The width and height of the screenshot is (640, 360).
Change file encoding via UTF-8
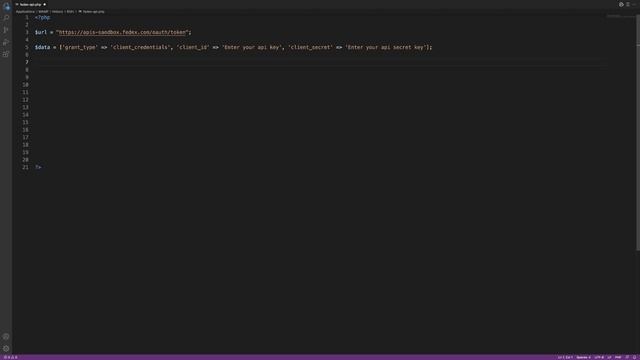pos(599,357)
